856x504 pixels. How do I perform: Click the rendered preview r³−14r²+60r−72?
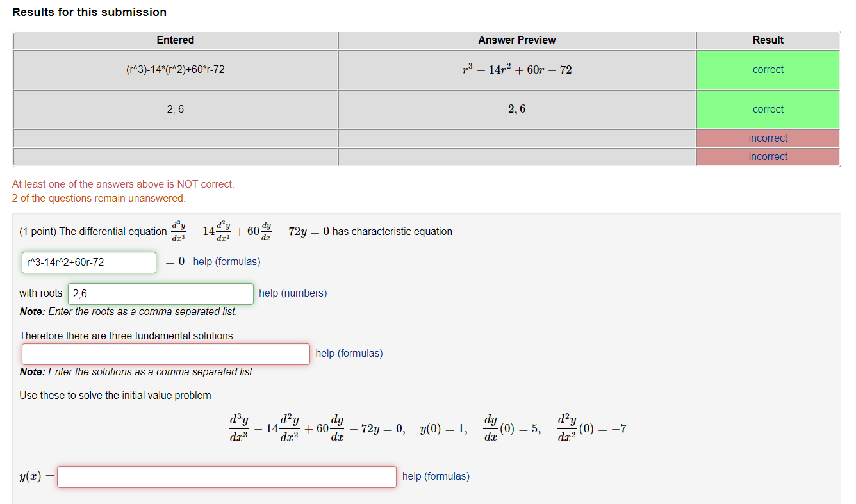pos(516,69)
